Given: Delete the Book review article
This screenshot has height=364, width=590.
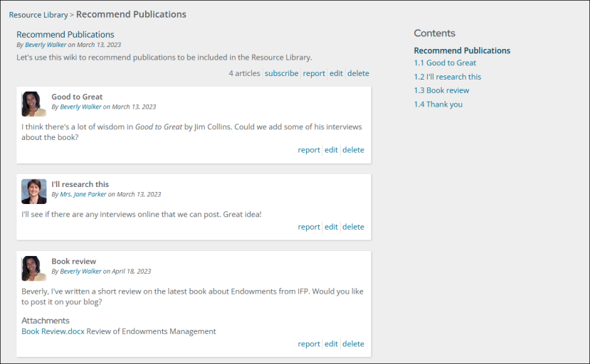Looking at the screenshot, I should point(353,344).
